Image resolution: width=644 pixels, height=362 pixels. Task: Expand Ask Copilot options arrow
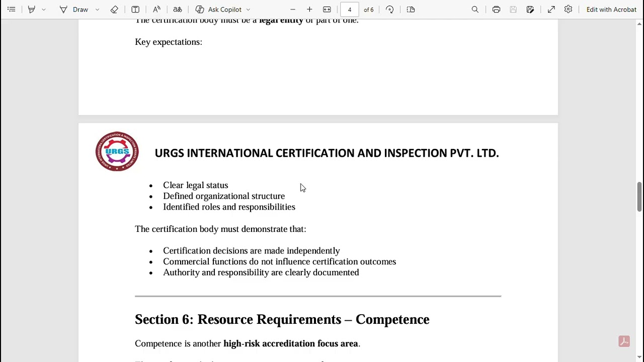248,10
